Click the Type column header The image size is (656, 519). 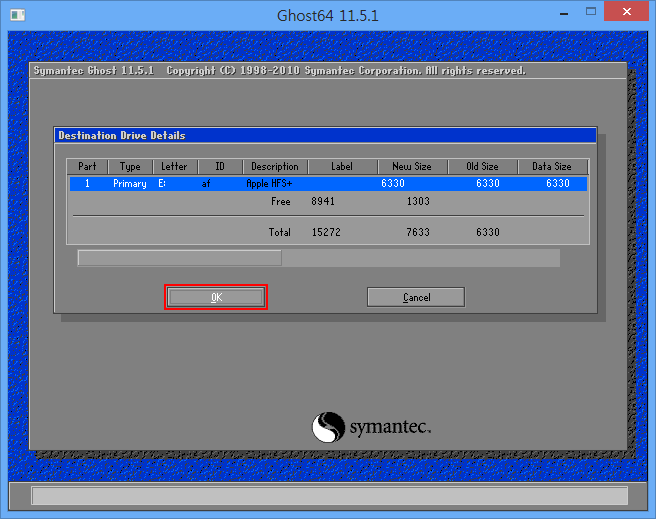(130, 166)
